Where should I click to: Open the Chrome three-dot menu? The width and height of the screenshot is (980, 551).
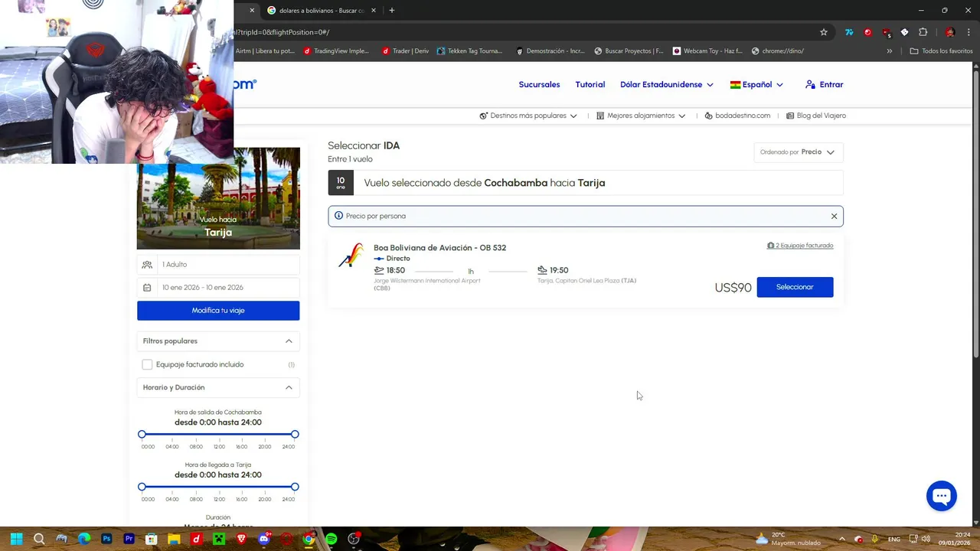tap(969, 32)
